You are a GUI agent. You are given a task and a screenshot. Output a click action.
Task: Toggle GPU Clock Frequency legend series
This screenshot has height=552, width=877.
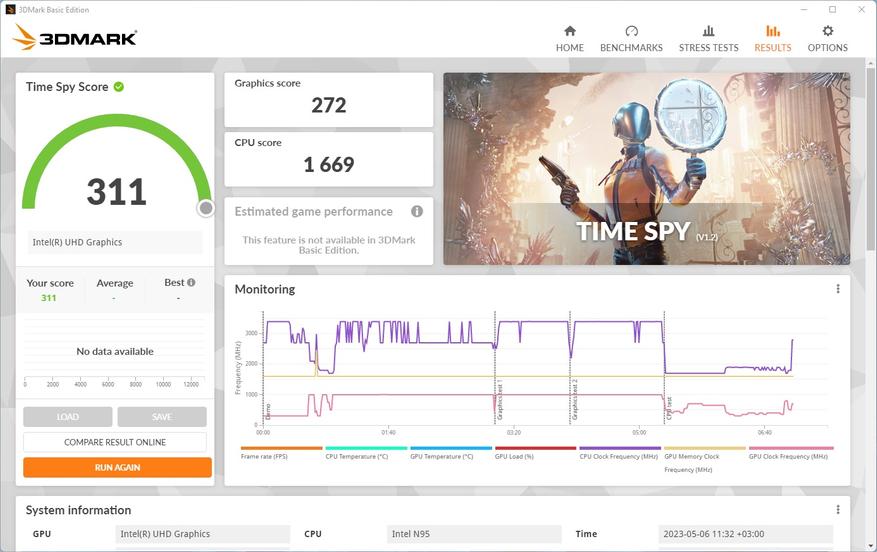coord(791,453)
